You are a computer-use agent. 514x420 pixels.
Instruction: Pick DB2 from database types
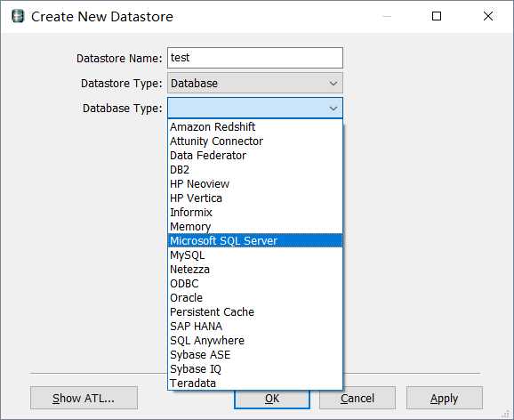[x=255, y=170]
